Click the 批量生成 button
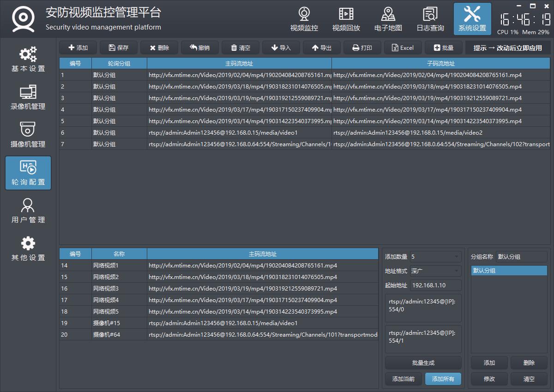Viewport: 554px width, 392px height. (423, 363)
